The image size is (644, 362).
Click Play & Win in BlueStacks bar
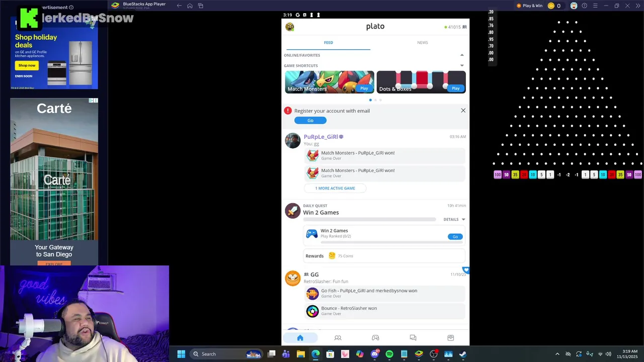529,6
